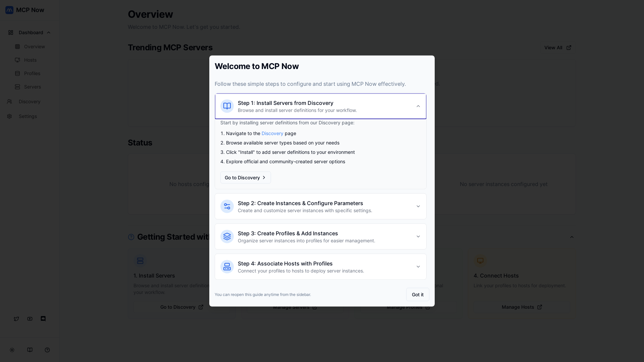Toggle the sun theme icon
Screen dimensions: 644x362
(x=12, y=350)
